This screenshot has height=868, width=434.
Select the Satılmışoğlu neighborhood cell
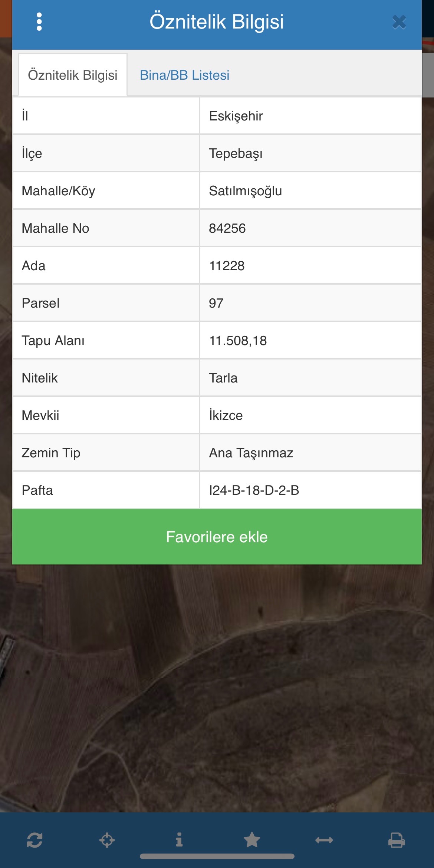coord(310,191)
